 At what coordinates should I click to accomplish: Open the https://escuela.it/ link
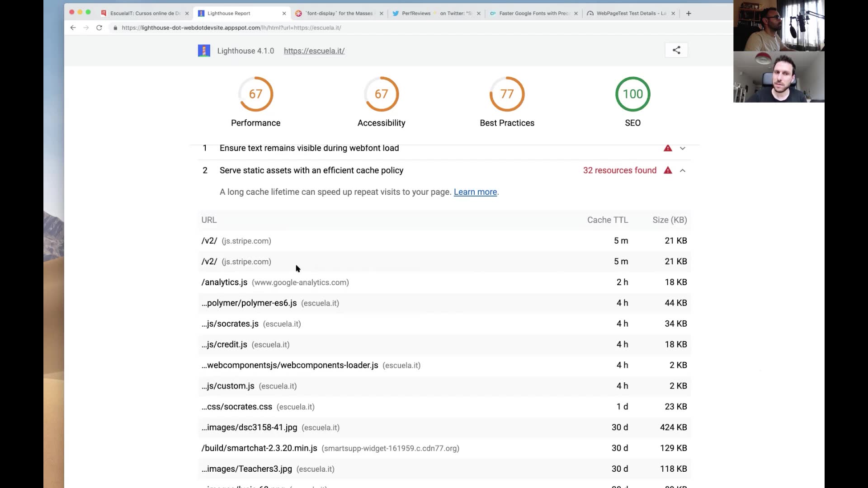point(314,51)
